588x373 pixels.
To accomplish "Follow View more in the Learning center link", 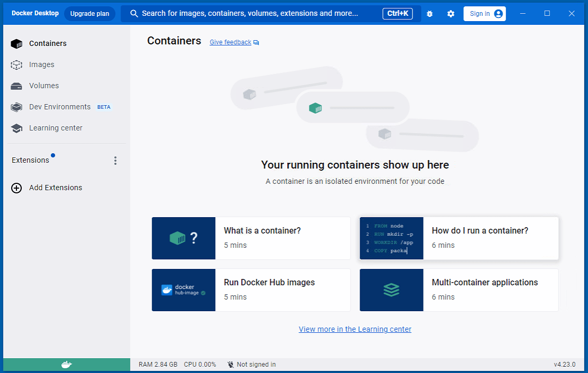I will click(355, 329).
